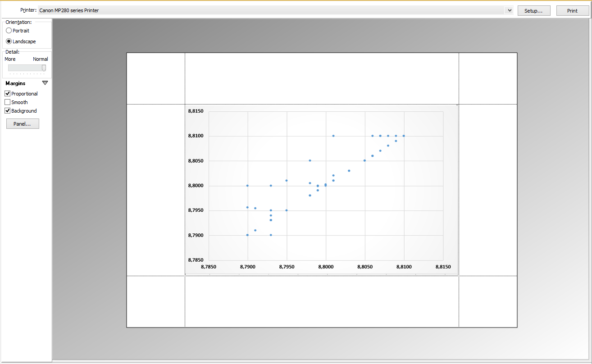This screenshot has height=364, width=592.
Task: Click the blank page area above the chart
Action: pyautogui.click(x=322, y=78)
